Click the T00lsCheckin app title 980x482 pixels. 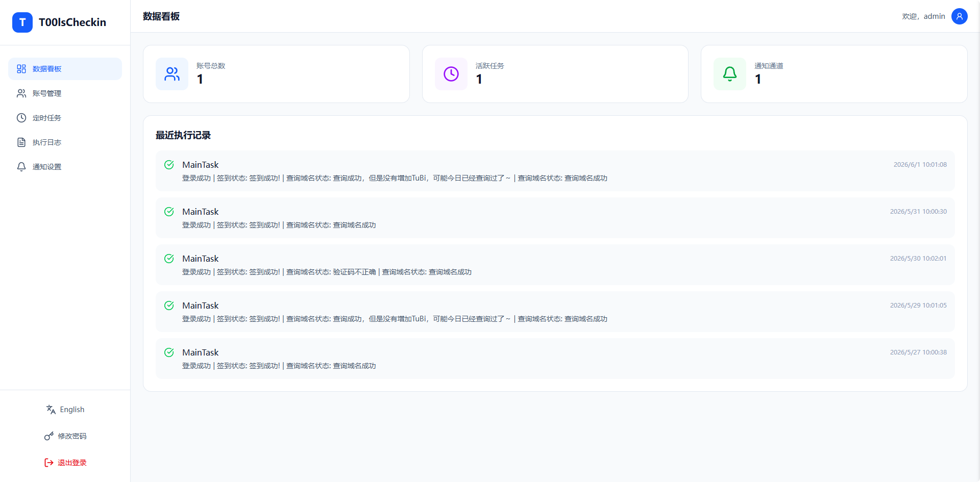(72, 22)
